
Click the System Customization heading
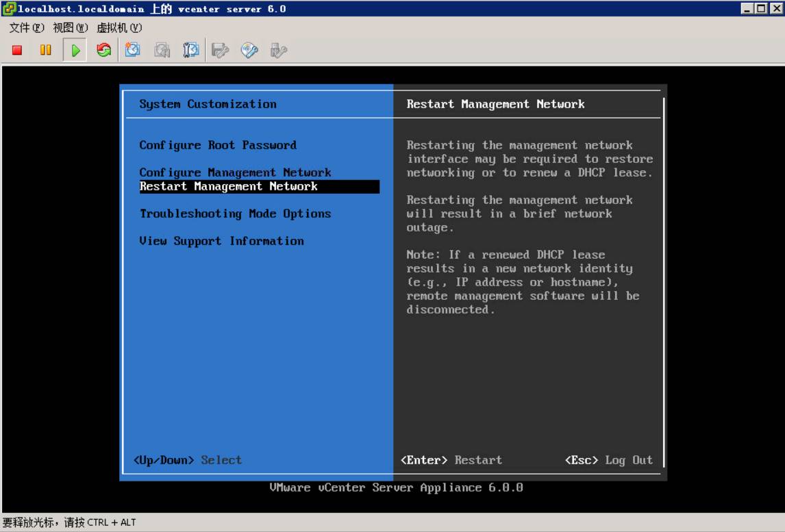tap(208, 104)
